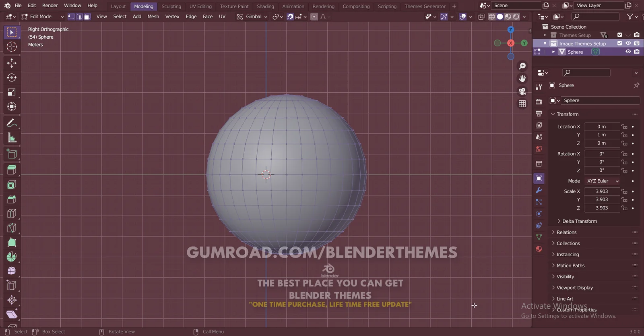Select the Add Cube tool
The width and height of the screenshot is (644, 336).
click(12, 154)
